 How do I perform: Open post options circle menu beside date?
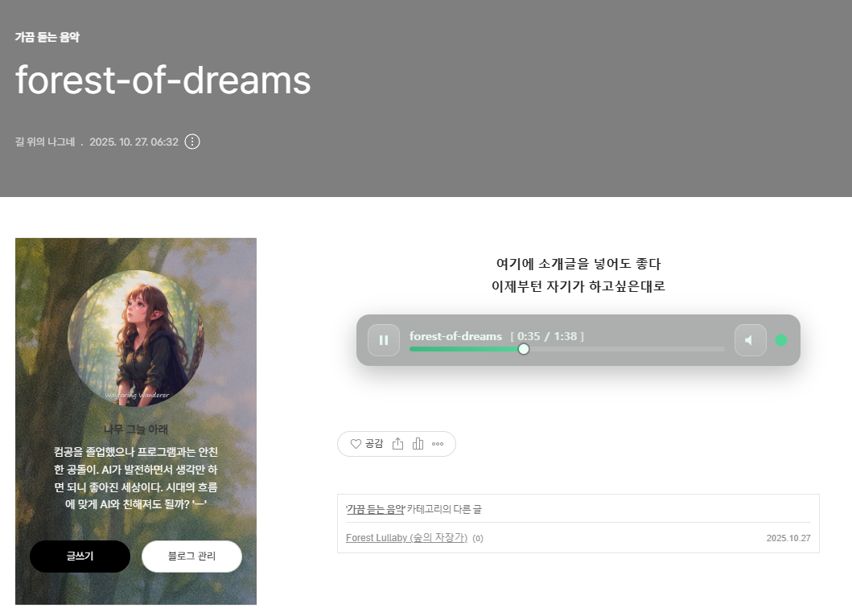pyautogui.click(x=192, y=142)
